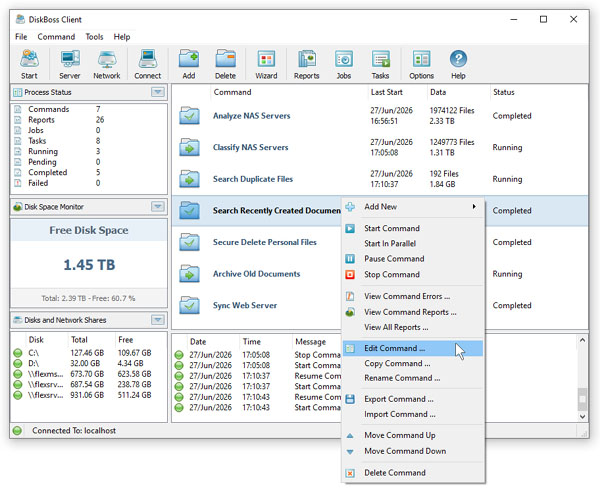The image size is (600, 488).
Task: Click the Status column header
Action: 504,92
